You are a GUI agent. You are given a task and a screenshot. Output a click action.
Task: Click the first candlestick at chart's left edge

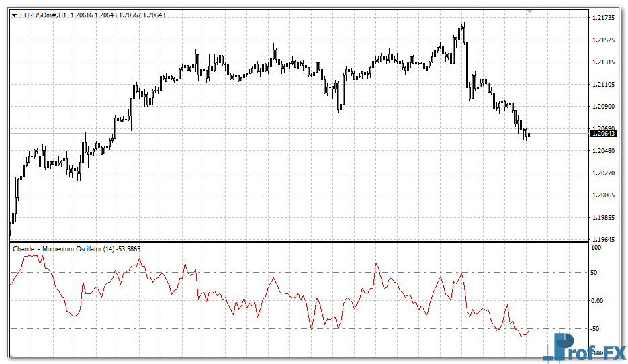click(11, 225)
